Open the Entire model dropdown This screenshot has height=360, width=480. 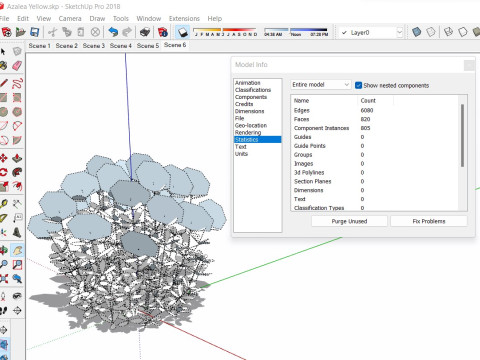click(320, 85)
